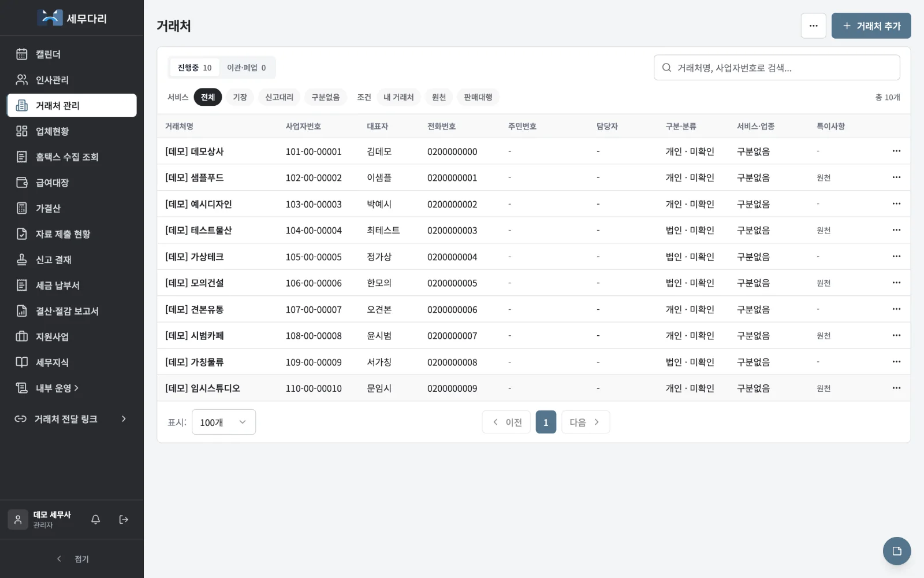This screenshot has height=578, width=924.
Task: Open the more options button beside 거래처 추가
Action: pyautogui.click(x=813, y=25)
